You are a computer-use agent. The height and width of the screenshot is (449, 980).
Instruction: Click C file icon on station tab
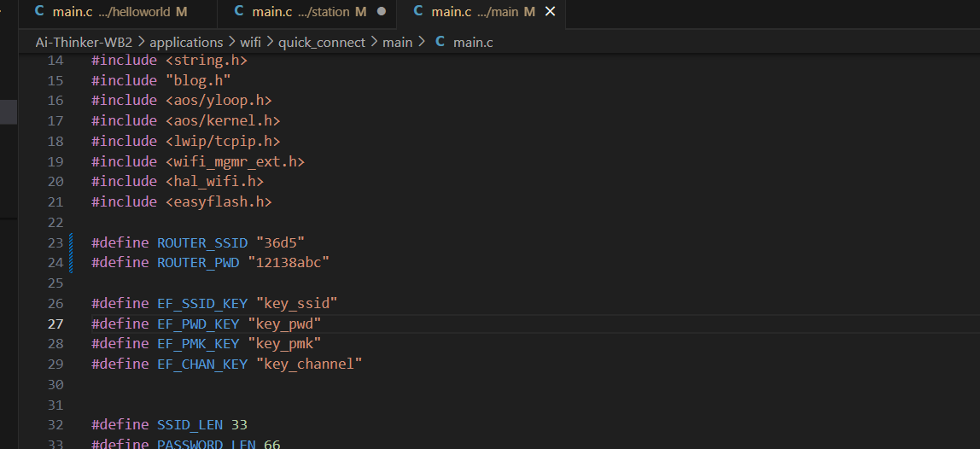(x=239, y=11)
